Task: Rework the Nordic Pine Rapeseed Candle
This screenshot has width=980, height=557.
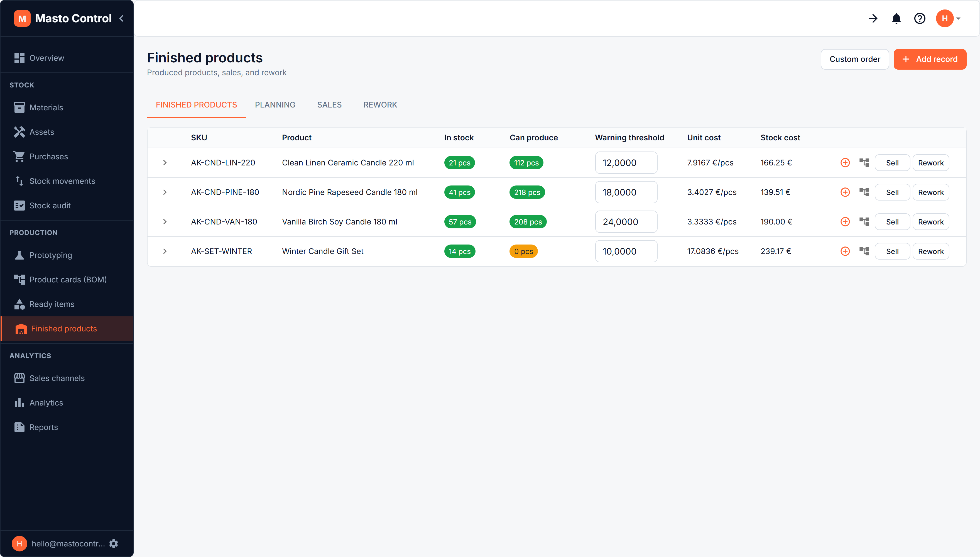Action: (931, 192)
